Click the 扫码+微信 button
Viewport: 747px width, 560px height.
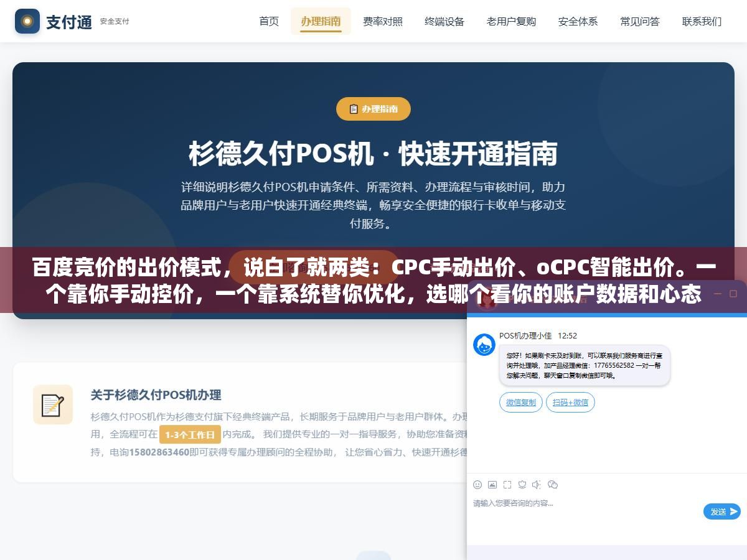pos(570,403)
